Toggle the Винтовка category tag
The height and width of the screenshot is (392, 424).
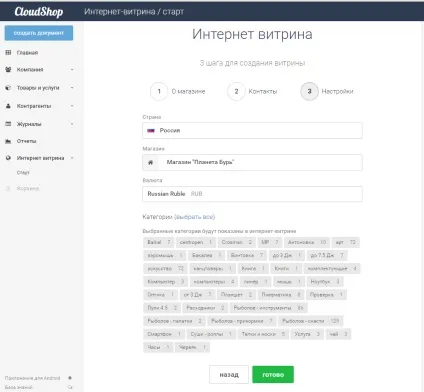(x=247, y=255)
